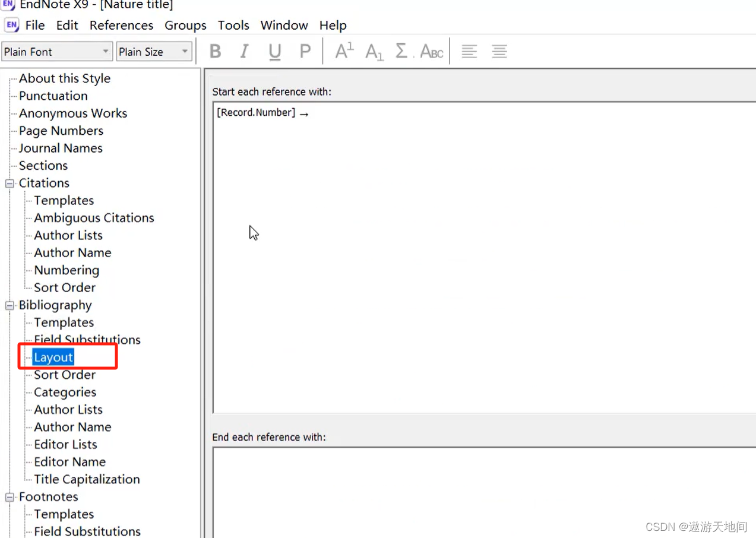Screen dimensions: 756x538
Task: Open Numbering under Citations
Action: point(67,270)
